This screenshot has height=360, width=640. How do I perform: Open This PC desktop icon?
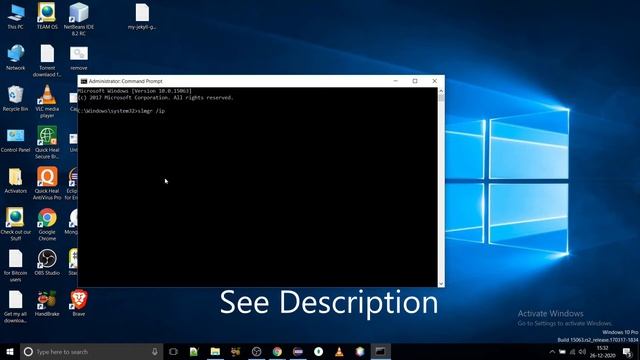point(16,16)
